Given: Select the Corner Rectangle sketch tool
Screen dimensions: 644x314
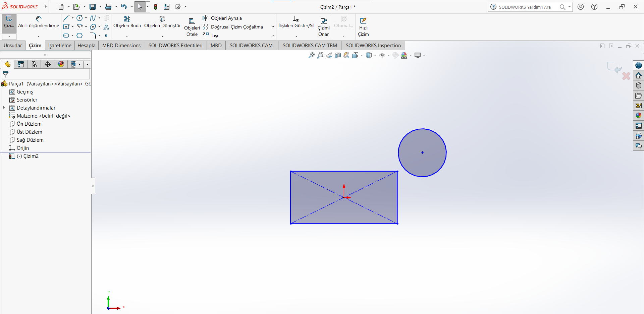Looking at the screenshot, I should point(66,26).
